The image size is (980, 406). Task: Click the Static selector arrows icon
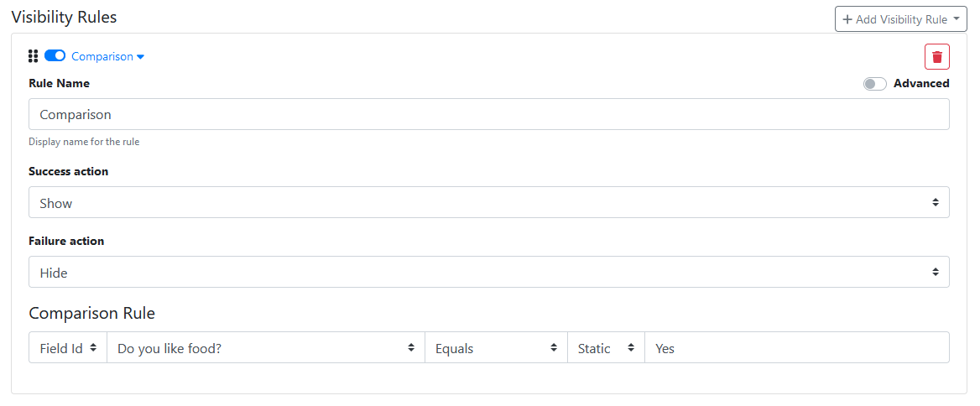pyautogui.click(x=630, y=348)
